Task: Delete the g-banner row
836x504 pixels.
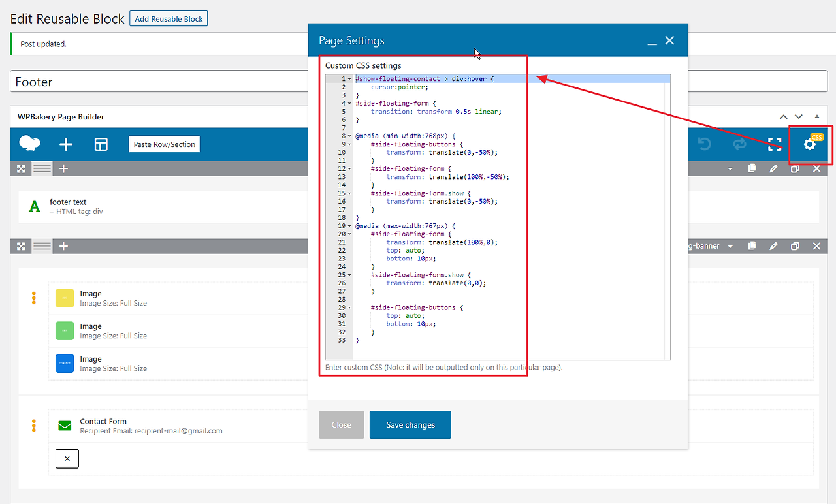Action: (x=816, y=246)
